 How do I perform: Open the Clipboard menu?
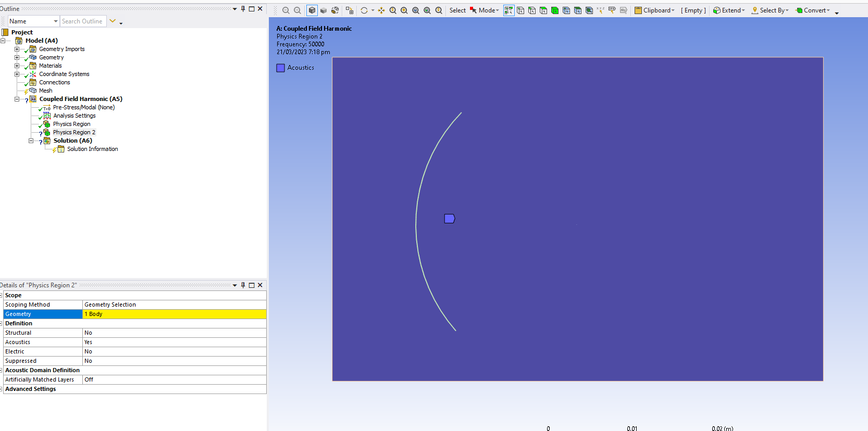pos(655,10)
